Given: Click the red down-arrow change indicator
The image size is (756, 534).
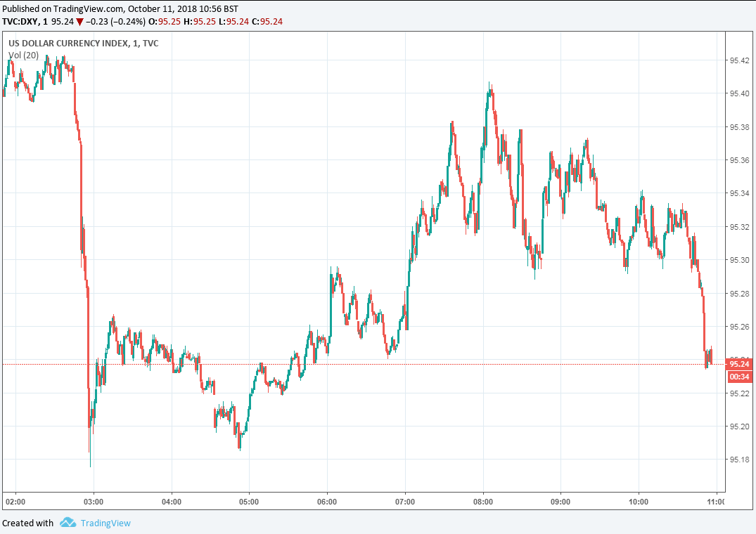Looking at the screenshot, I should pyautogui.click(x=79, y=22).
